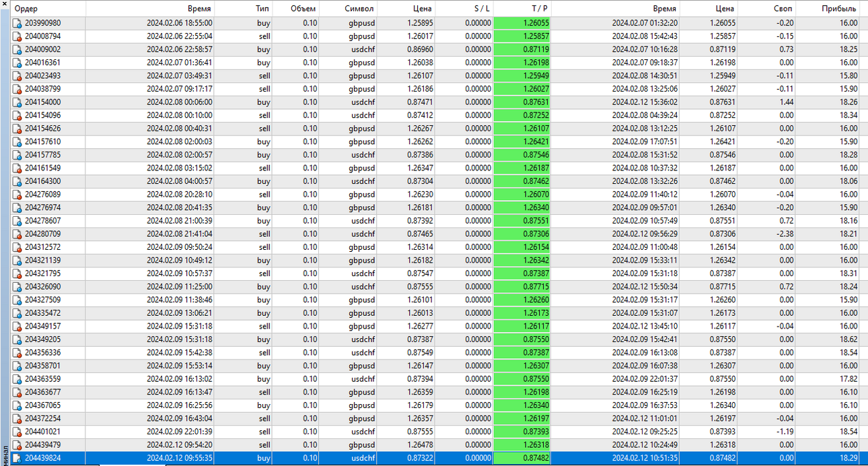Click the order icon for 204327509

17,300
